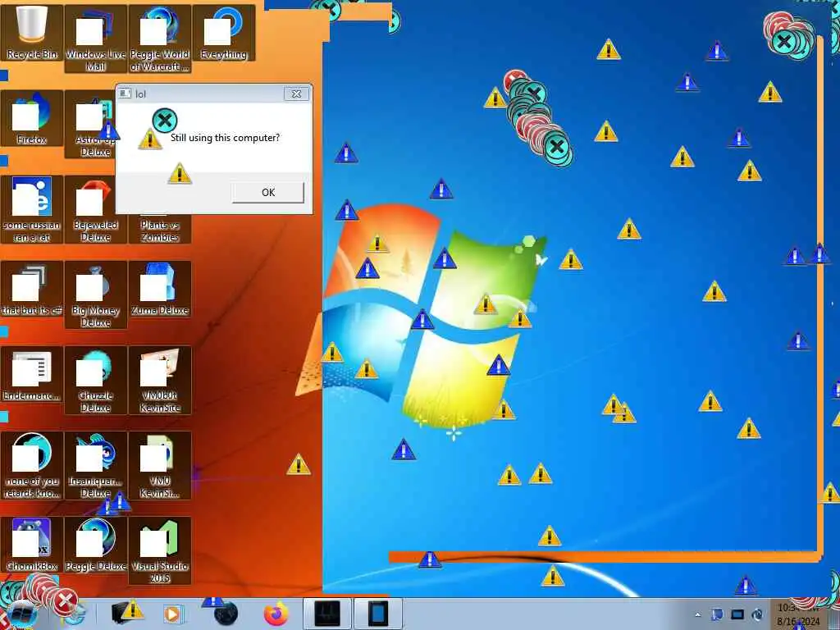Launch Chuzzle Deluxe from desktop
Viewport: 840px width, 630px height.
[95, 381]
